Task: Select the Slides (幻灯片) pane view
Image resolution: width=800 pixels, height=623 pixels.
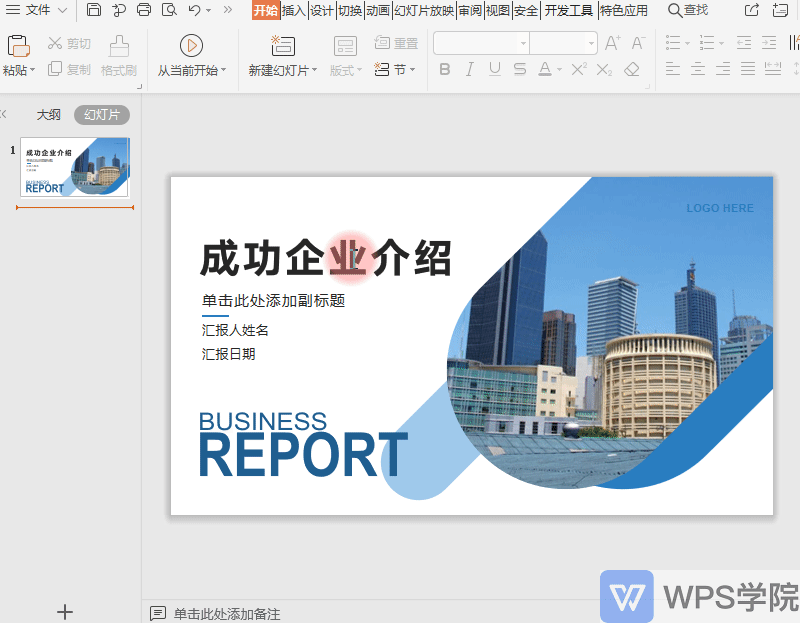Action: [x=102, y=115]
